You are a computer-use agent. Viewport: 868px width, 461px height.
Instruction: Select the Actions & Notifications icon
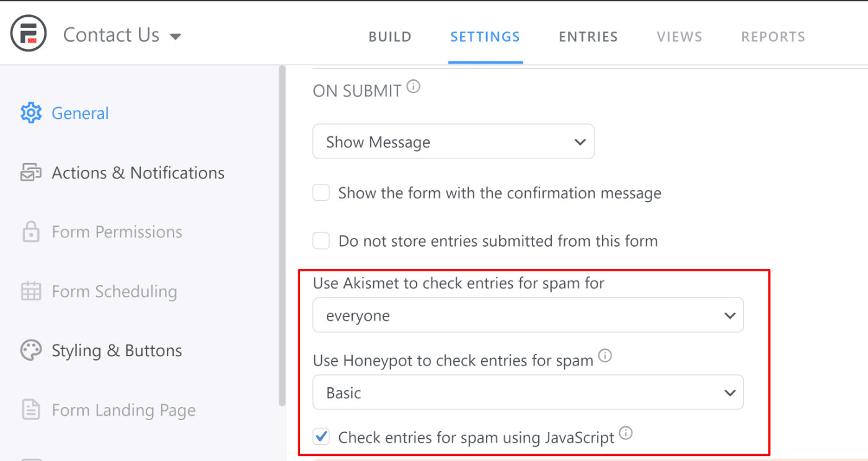[30, 172]
